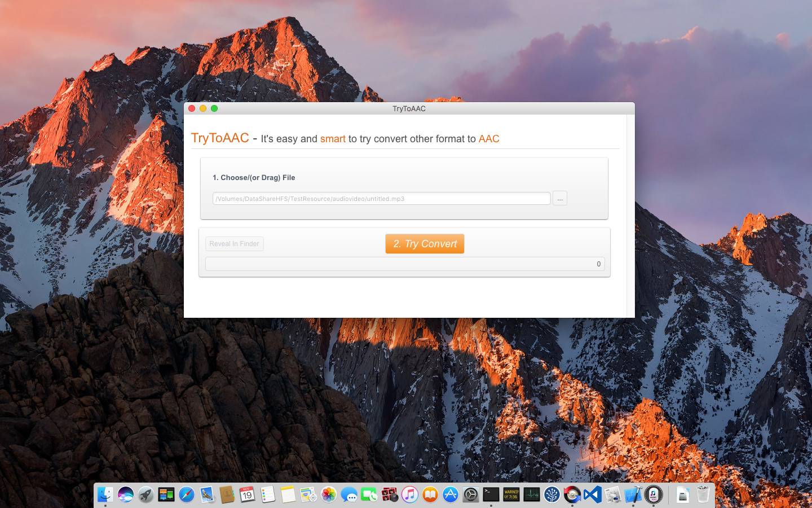Maximize the TryToAAC window with green button
Viewport: 812px width, 508px height.
point(214,108)
